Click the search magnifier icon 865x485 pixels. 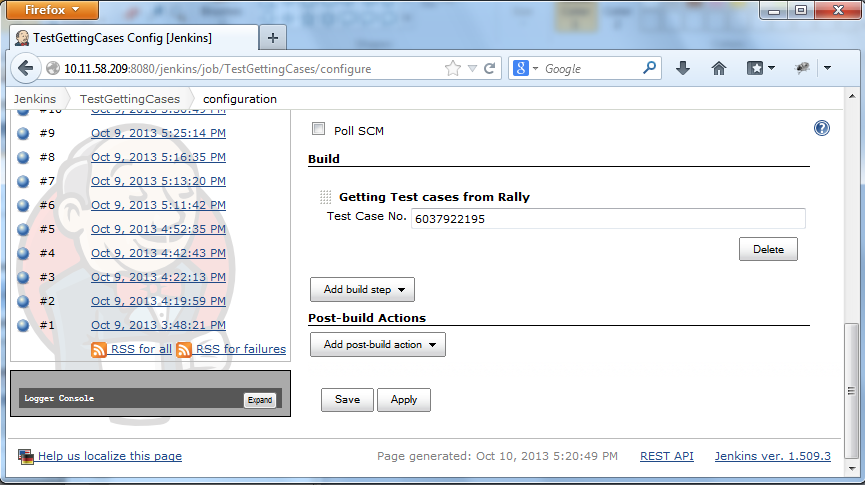click(650, 68)
